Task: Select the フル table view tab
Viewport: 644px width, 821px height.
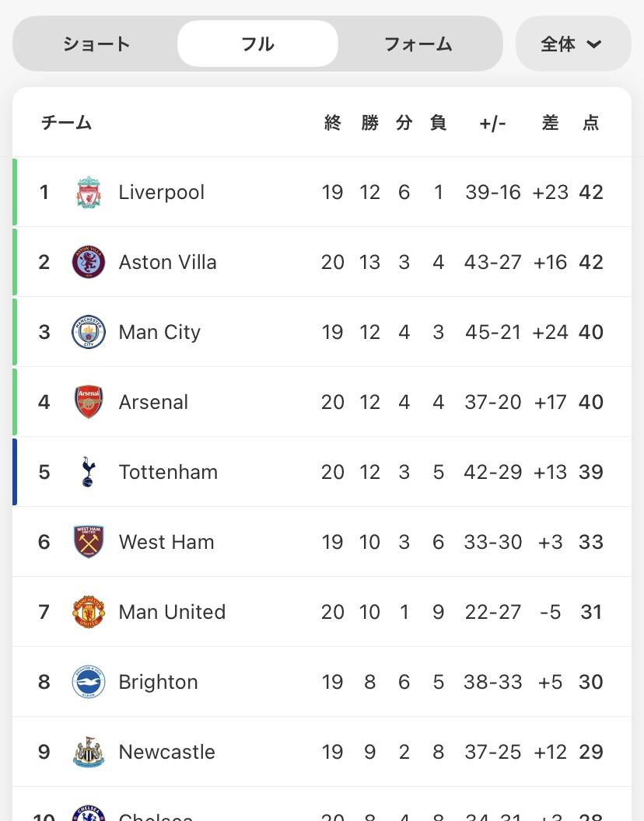Action: [257, 44]
